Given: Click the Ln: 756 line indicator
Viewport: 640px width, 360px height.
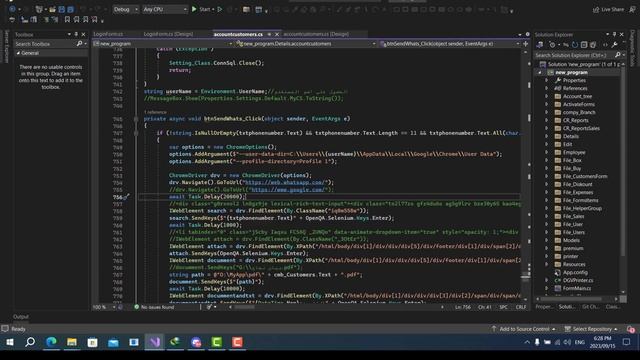Looking at the screenshot, I should coord(463,307).
